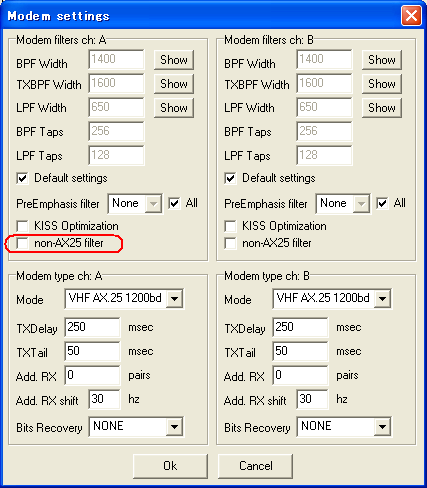The image size is (427, 488).
Task: Close the Modem settings dialog
Action: [x=411, y=16]
